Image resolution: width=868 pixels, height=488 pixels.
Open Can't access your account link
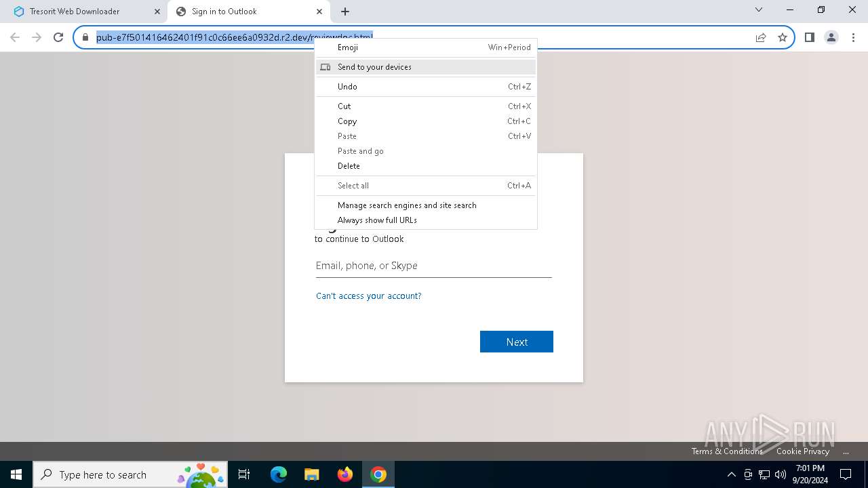point(369,296)
